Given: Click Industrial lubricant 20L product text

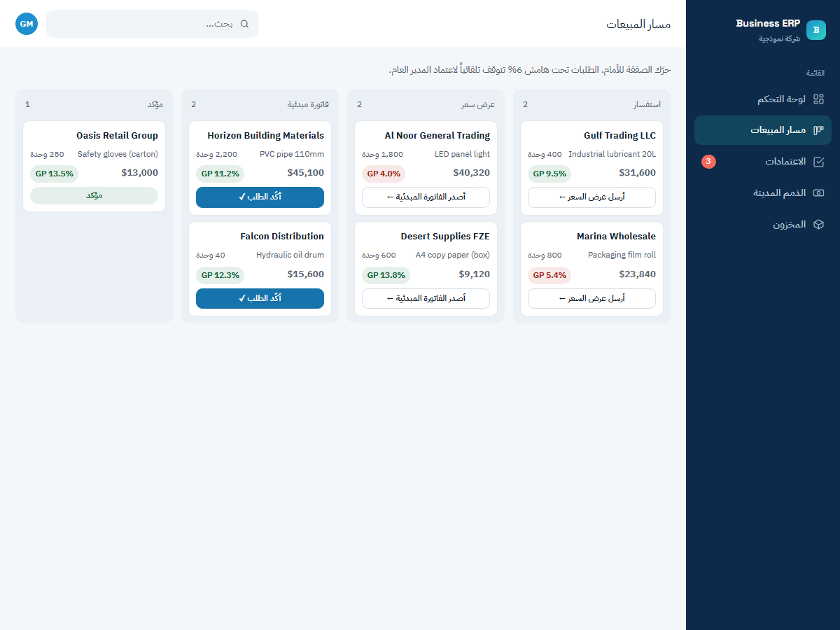Looking at the screenshot, I should (x=612, y=154).
